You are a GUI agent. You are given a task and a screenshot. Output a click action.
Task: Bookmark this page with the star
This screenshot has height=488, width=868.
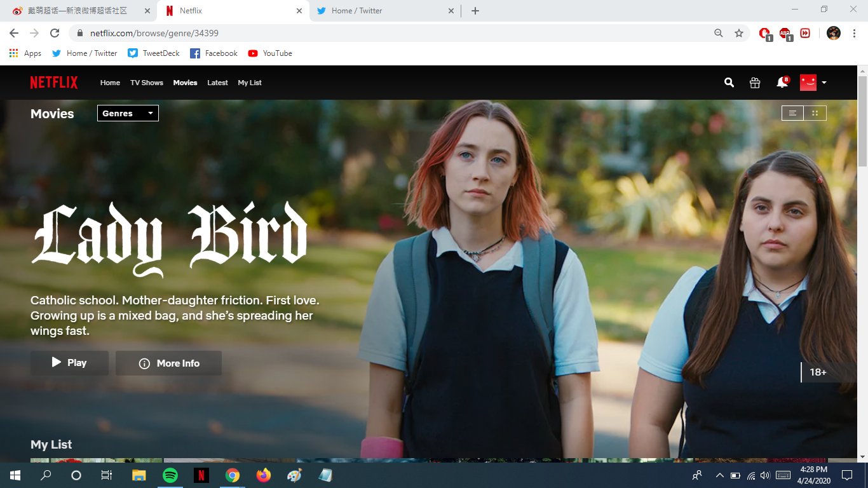(738, 33)
